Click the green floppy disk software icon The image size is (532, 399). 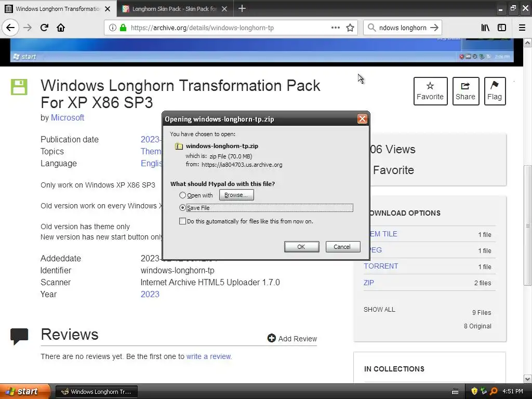(19, 87)
